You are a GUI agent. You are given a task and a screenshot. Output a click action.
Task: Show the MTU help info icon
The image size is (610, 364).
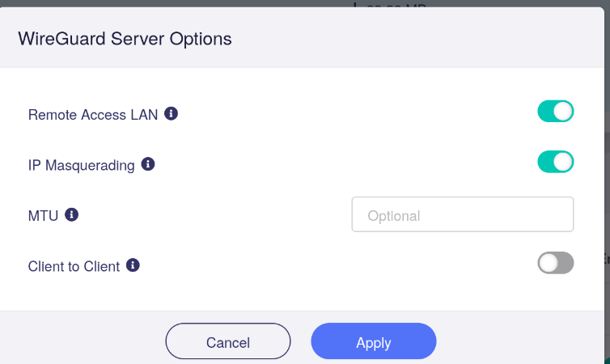click(71, 214)
